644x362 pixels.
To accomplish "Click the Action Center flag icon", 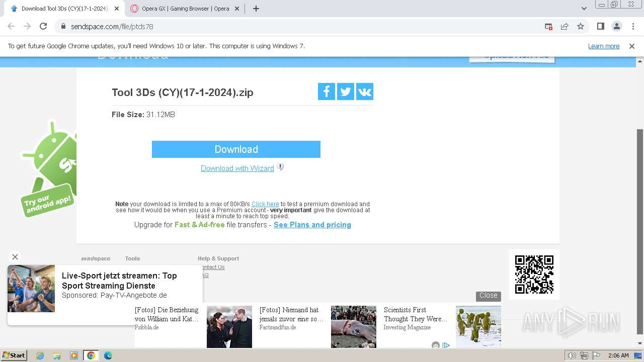I will [x=596, y=355].
